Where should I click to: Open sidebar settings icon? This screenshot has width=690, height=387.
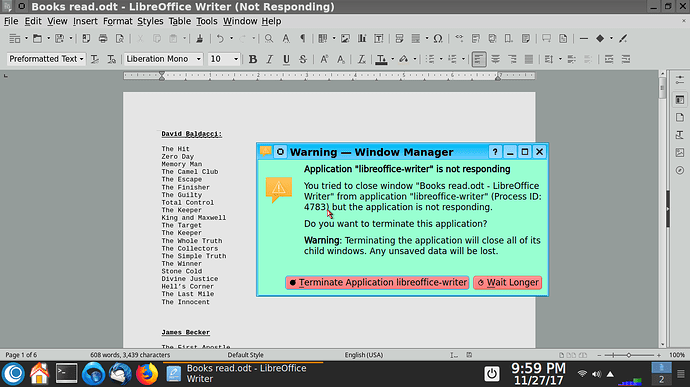tap(680, 80)
